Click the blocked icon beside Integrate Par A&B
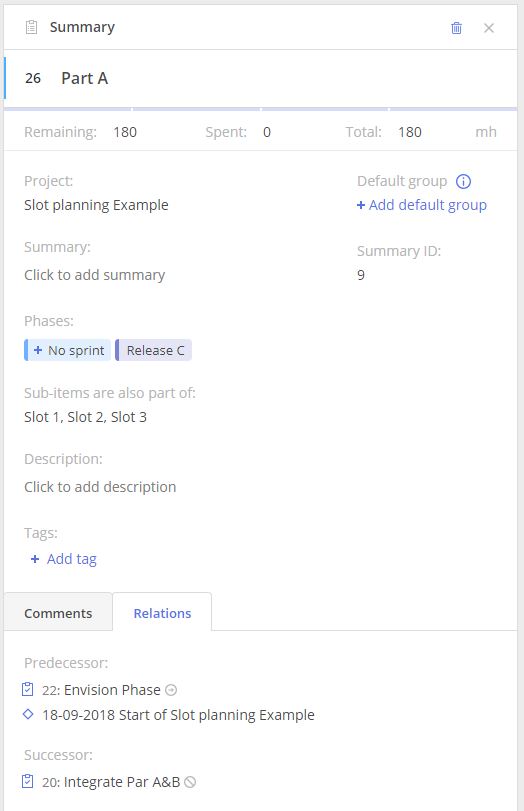The image size is (524, 811). [190, 782]
